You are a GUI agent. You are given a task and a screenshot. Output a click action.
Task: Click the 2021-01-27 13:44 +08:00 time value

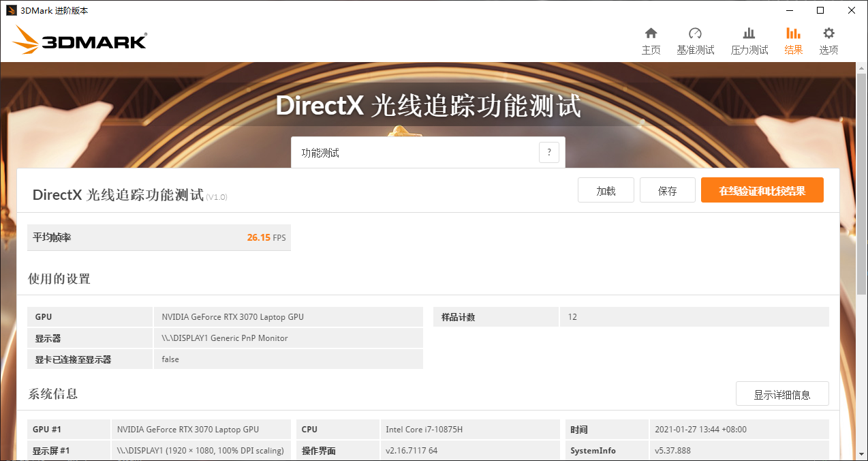(x=700, y=430)
